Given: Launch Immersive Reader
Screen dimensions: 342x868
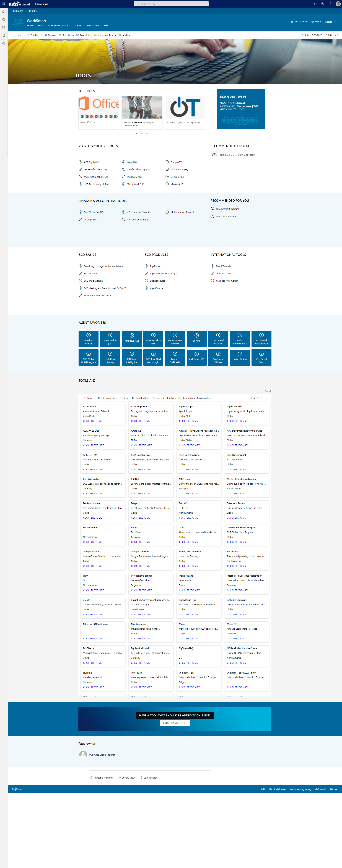Looking at the screenshot, I should click(105, 35).
